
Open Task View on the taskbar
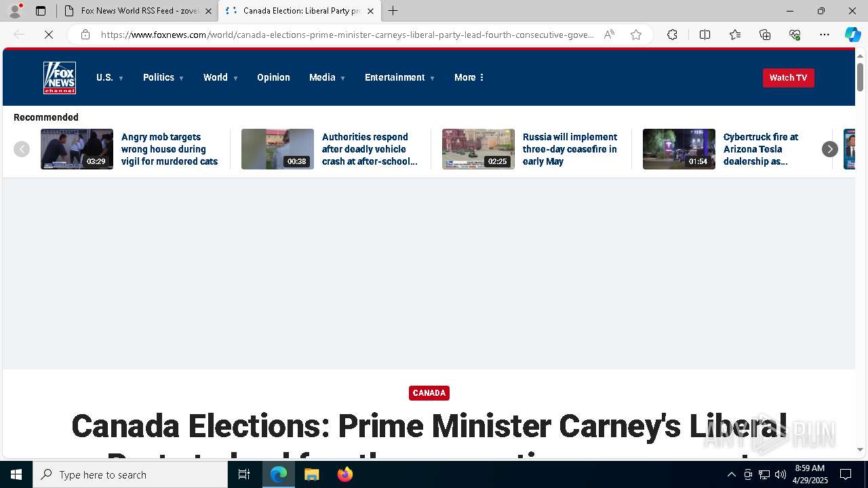(x=244, y=474)
